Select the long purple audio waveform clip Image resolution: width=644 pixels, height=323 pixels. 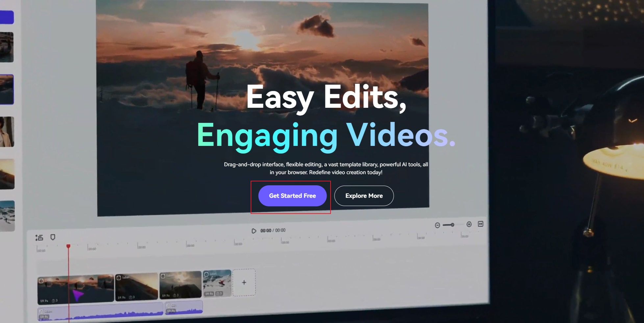[x=100, y=311]
